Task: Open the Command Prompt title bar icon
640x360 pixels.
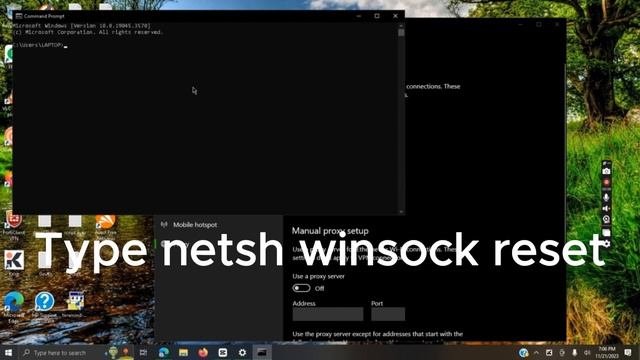Action: pos(18,16)
